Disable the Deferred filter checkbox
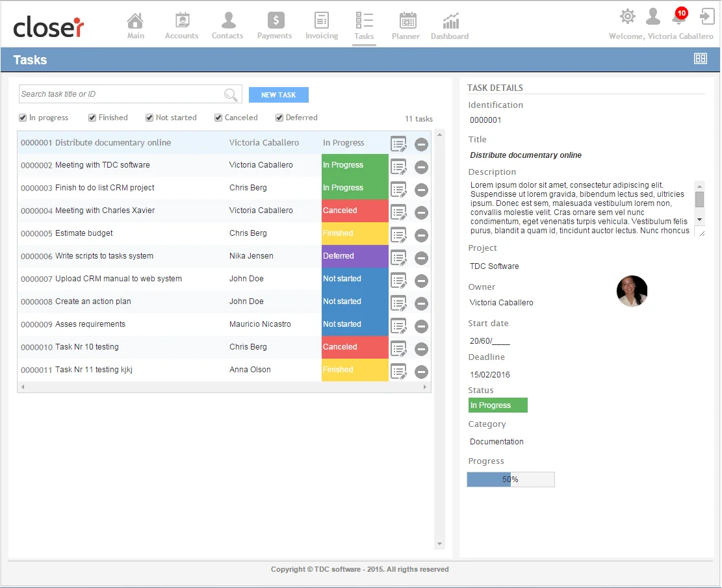The width and height of the screenshot is (722, 588). (279, 118)
